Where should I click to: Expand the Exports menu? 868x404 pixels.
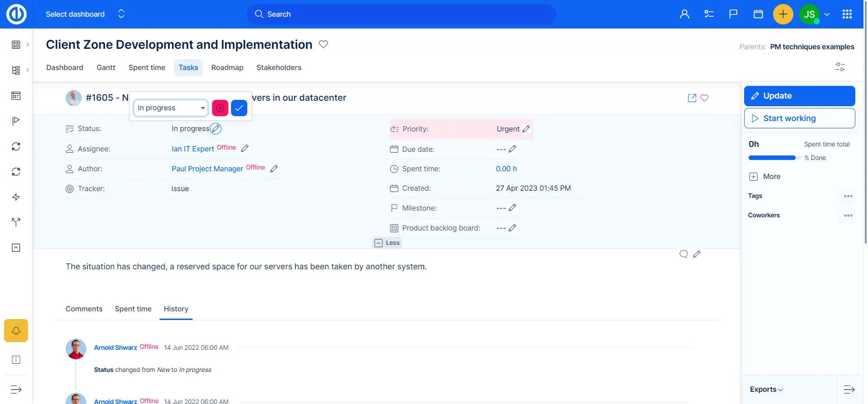click(x=766, y=390)
